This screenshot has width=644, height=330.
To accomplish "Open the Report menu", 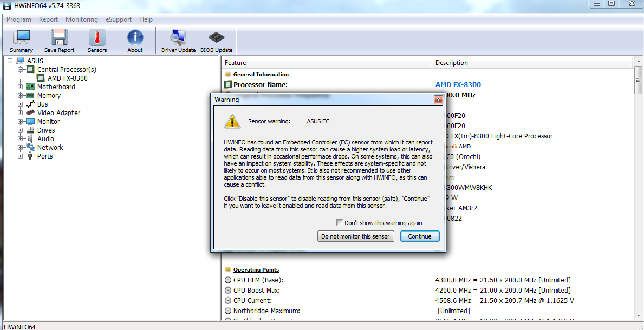I will [48, 19].
